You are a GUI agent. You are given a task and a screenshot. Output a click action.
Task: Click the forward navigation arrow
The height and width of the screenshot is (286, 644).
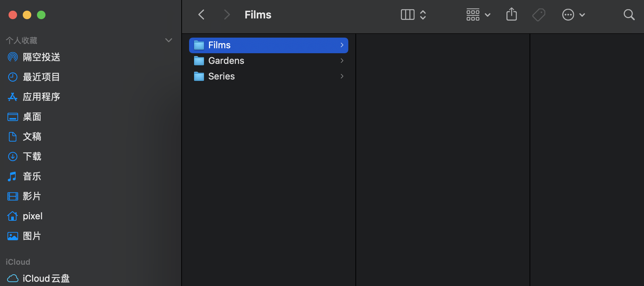tap(227, 15)
